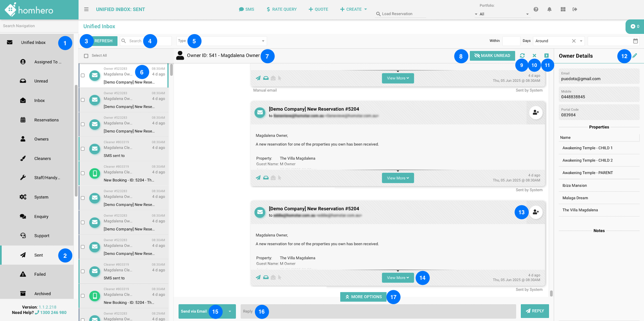Click the help question mark icon

(x=536, y=9)
